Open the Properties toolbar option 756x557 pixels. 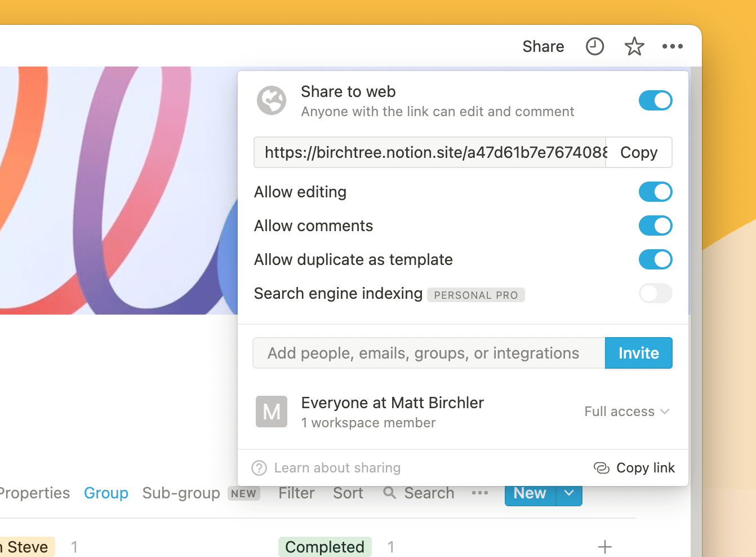click(35, 493)
